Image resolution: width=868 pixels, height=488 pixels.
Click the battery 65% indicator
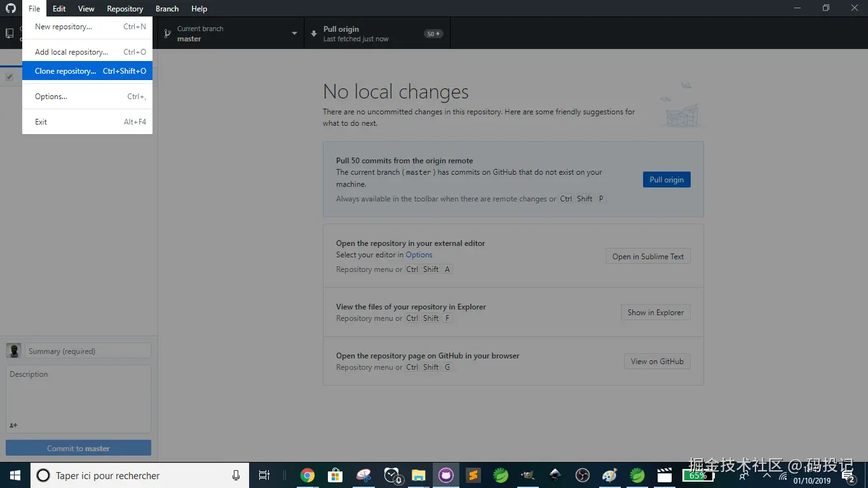[x=698, y=475]
